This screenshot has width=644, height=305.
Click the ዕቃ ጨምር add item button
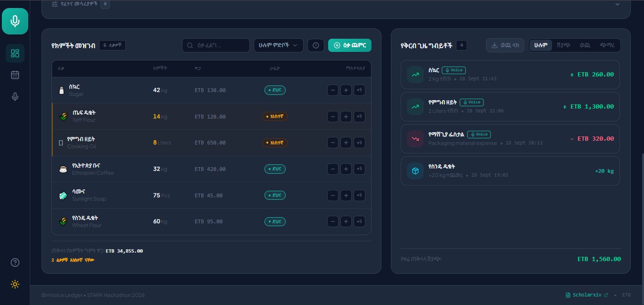(350, 45)
